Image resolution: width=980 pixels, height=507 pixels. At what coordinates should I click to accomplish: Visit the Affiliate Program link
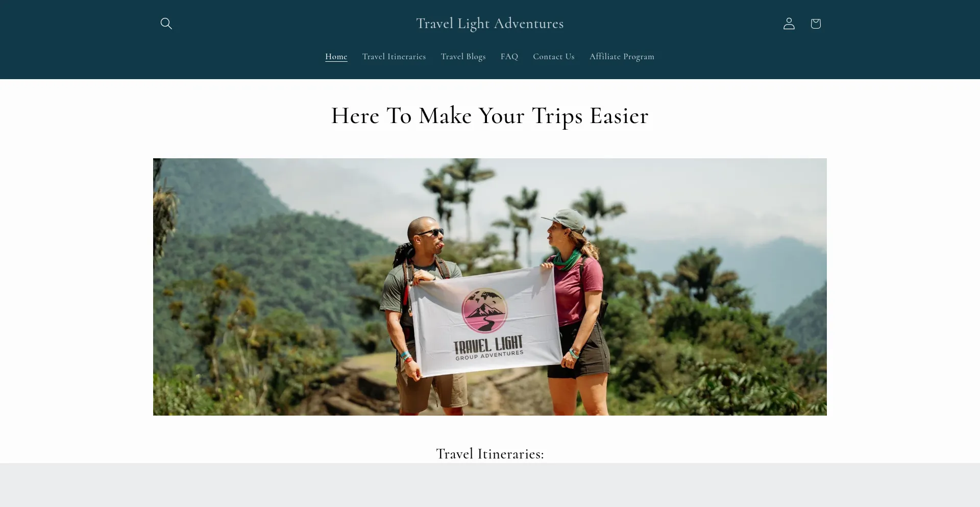pyautogui.click(x=621, y=57)
